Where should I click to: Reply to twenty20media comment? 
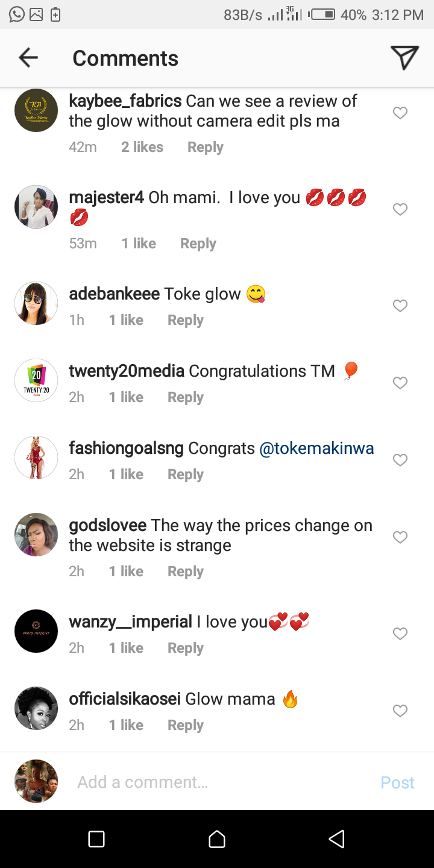point(185,397)
